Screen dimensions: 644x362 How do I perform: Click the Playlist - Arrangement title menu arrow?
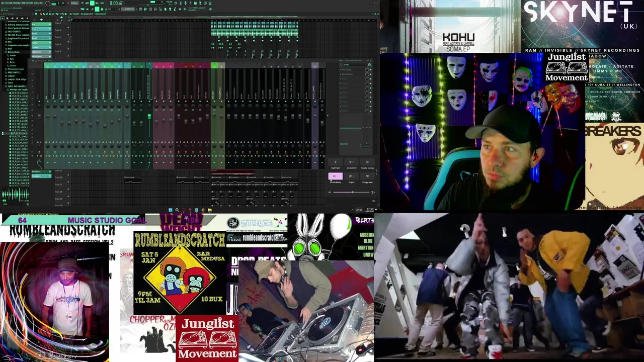coord(70,14)
